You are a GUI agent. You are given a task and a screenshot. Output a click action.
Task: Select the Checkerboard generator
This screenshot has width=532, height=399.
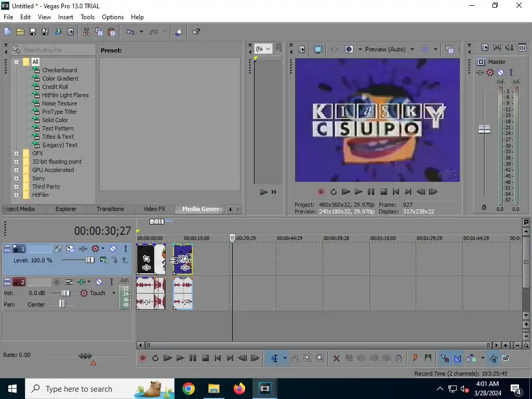click(x=60, y=70)
